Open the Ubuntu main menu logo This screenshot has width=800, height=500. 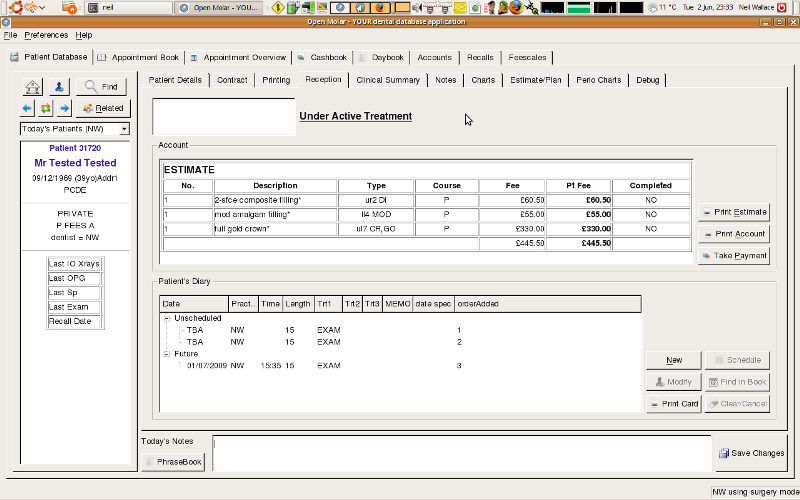tap(16, 7)
